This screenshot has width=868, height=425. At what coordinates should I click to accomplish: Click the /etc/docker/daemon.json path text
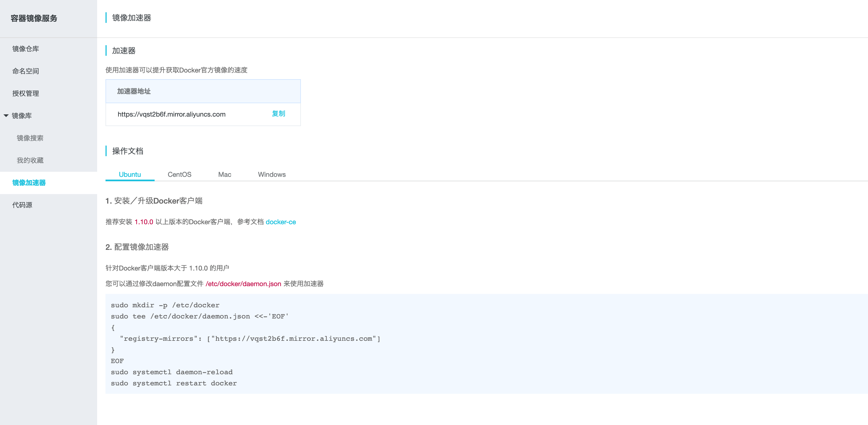click(x=243, y=284)
